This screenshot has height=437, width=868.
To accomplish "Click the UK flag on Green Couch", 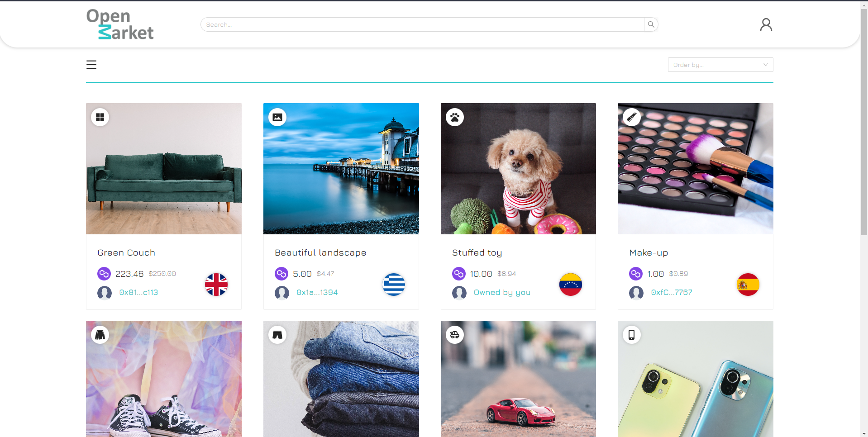I will coord(216,285).
